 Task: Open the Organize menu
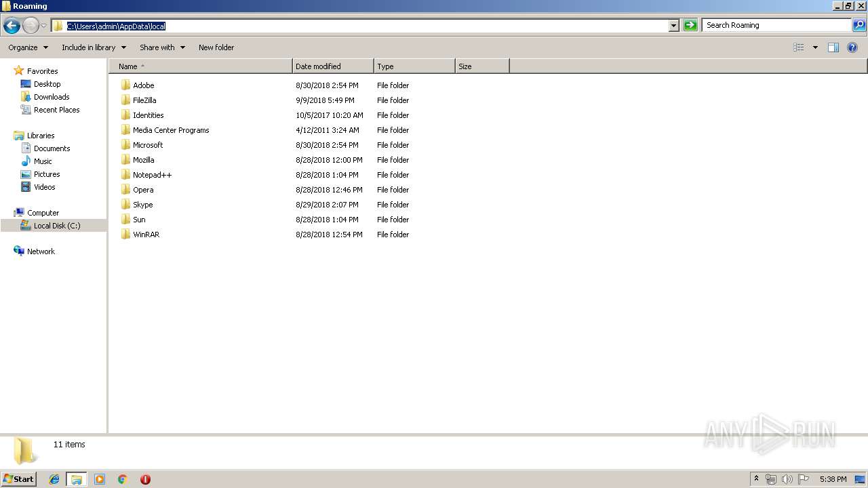coord(28,47)
